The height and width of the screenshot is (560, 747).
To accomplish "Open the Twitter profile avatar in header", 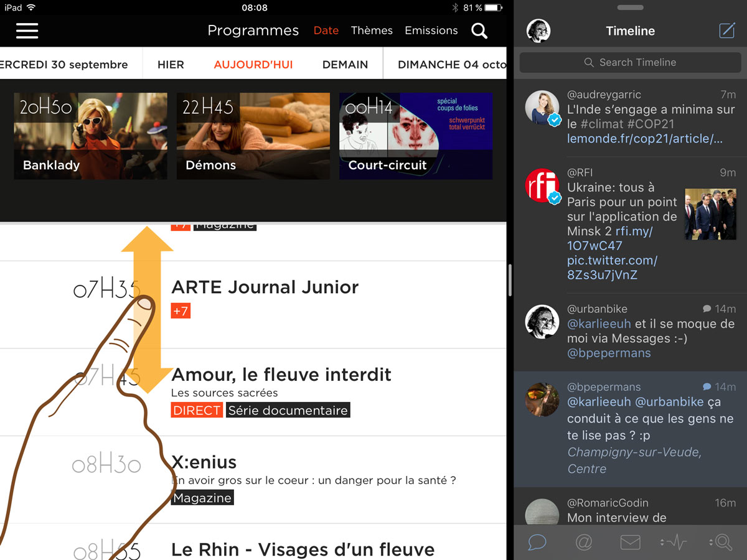I will 538,30.
